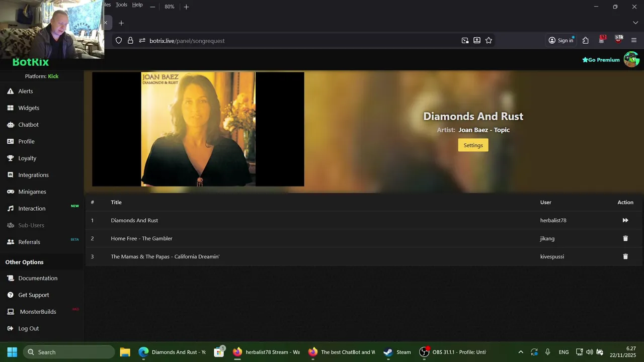Skip the current song Diamonds And Rust
Screen dimensions: 644x362
click(x=625, y=220)
